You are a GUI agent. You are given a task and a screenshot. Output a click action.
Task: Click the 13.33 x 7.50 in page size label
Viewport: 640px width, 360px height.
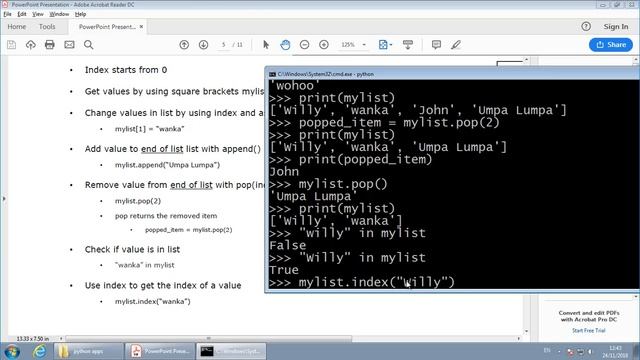pyautogui.click(x=33, y=339)
